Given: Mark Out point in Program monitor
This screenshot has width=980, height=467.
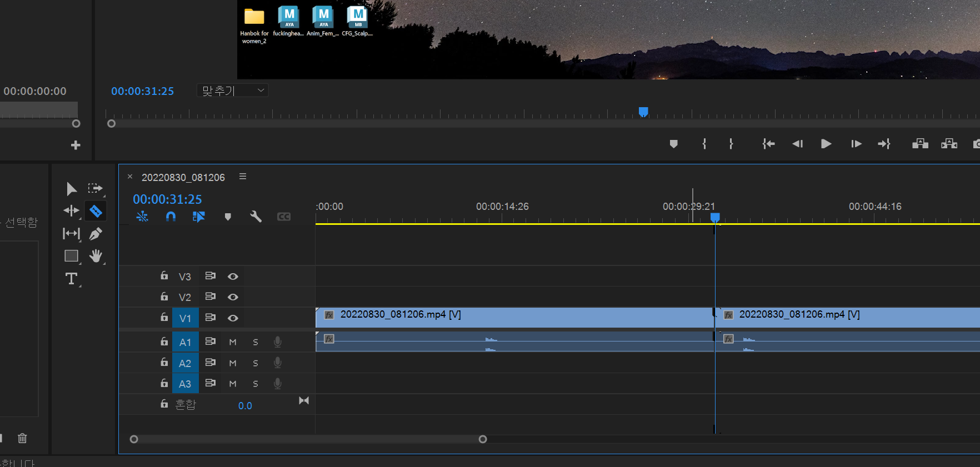Looking at the screenshot, I should pyautogui.click(x=731, y=144).
